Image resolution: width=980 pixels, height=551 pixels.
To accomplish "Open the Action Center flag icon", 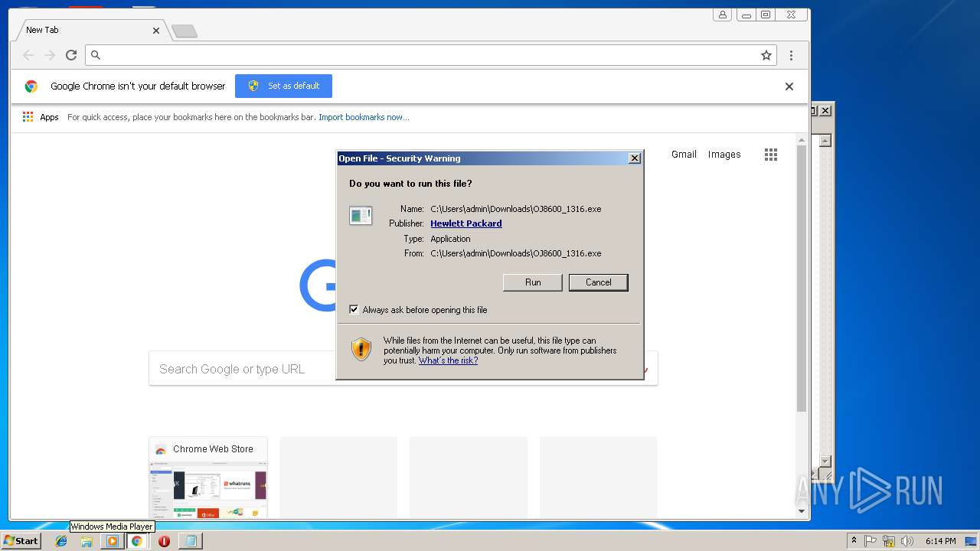I will click(x=871, y=541).
